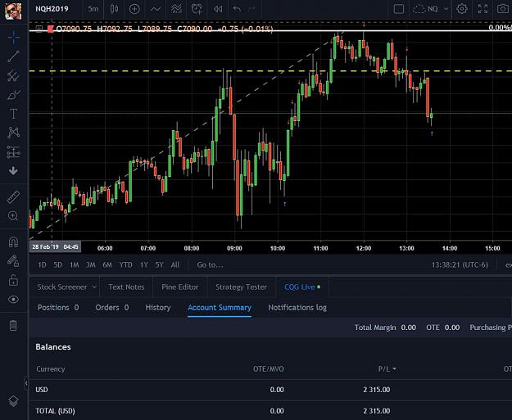Select the long position forecasting tool

point(13,151)
